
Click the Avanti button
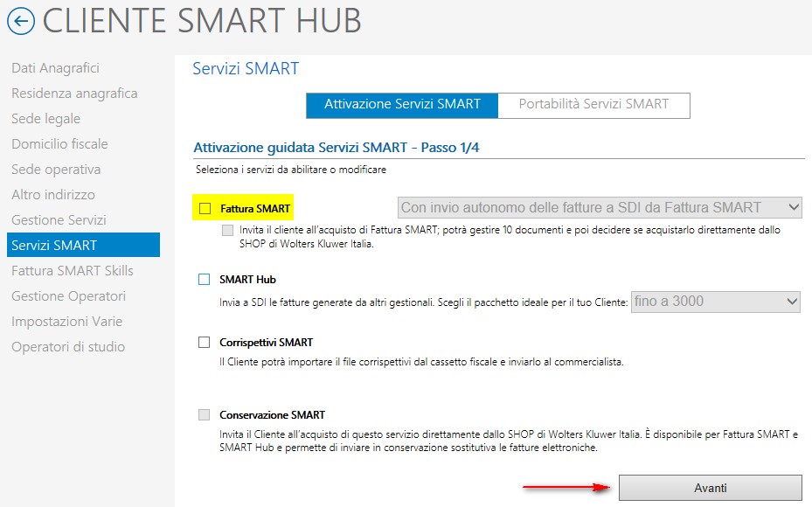711,488
